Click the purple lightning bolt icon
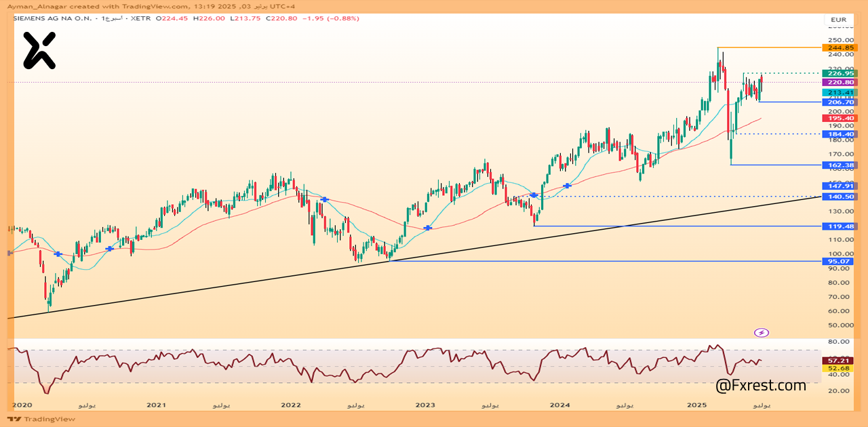The image size is (868, 427). (761, 333)
